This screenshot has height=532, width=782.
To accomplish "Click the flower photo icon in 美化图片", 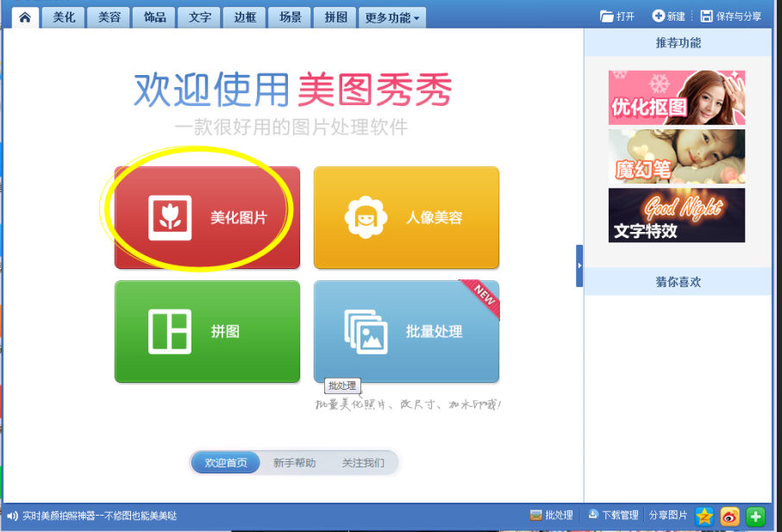I will point(170,218).
